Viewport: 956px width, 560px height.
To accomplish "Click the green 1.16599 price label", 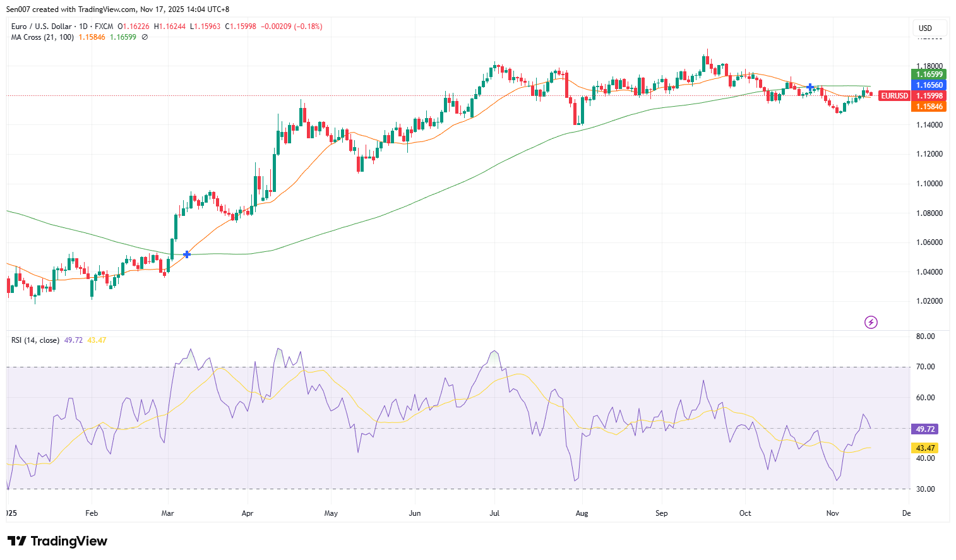I will click(929, 74).
